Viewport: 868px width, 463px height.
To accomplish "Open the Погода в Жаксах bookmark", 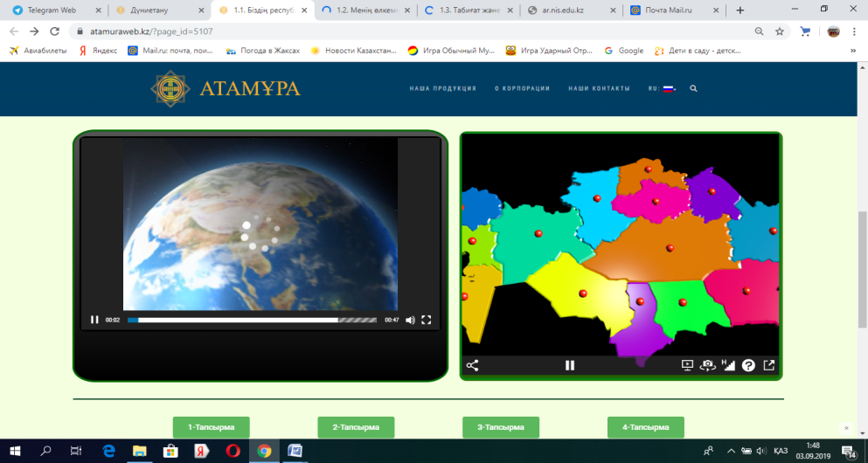I will [263, 51].
